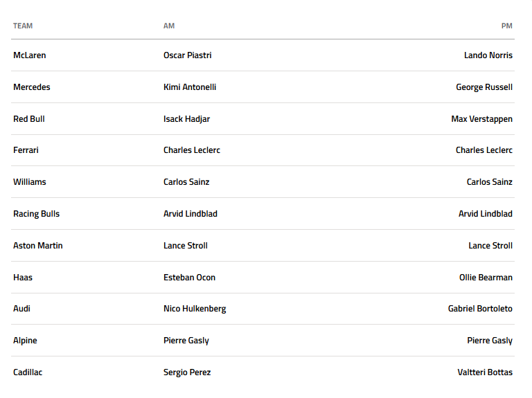This screenshot has height=398, width=532.
Task: Click the PM column header
Action: (x=506, y=26)
